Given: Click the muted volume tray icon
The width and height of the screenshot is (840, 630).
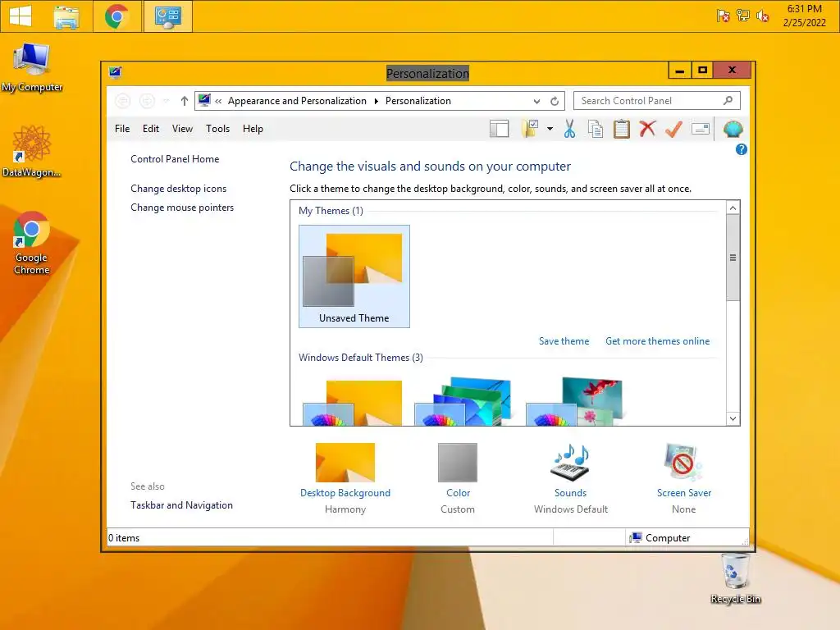Looking at the screenshot, I should click(x=762, y=16).
